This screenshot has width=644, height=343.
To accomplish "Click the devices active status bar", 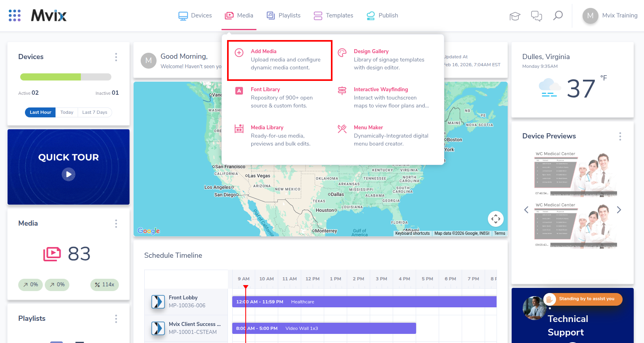I will click(66, 77).
